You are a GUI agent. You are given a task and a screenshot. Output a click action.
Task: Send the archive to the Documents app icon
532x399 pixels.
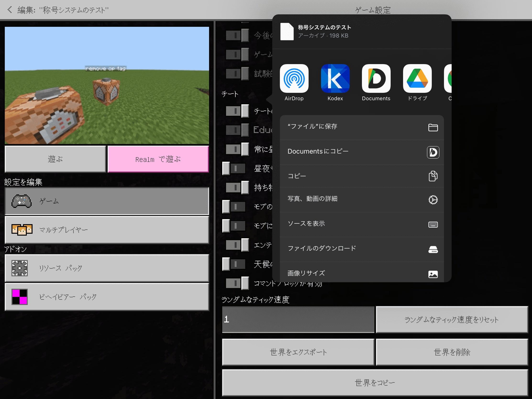pyautogui.click(x=376, y=78)
